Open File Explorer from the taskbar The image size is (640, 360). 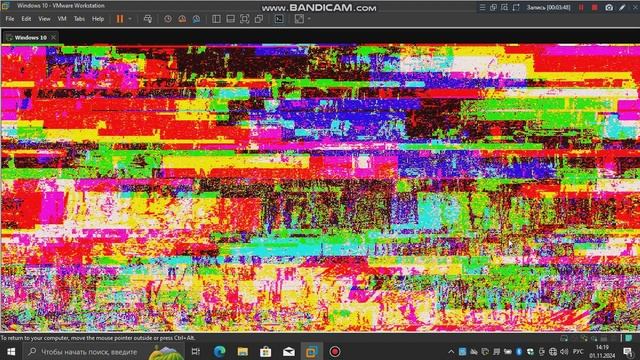point(242,351)
